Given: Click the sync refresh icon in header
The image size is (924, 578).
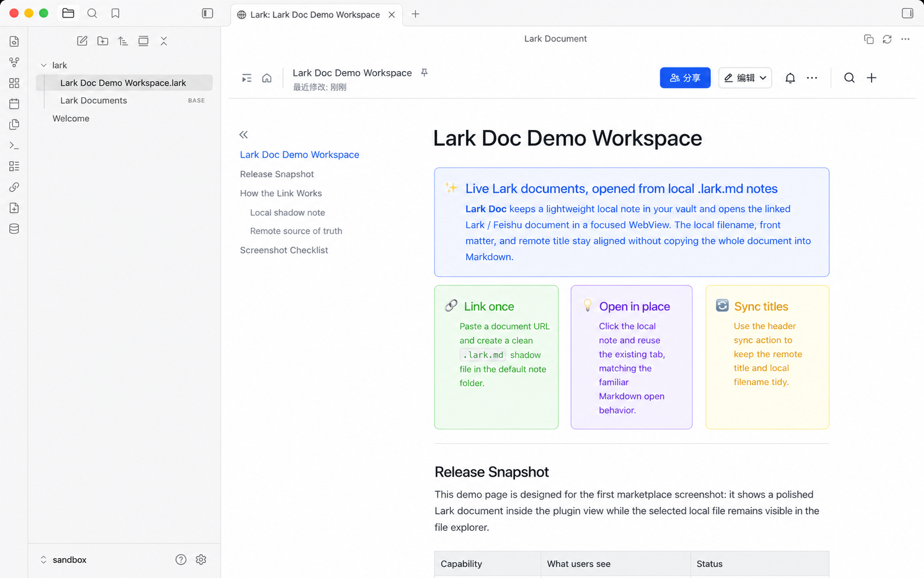Looking at the screenshot, I should pyautogui.click(x=887, y=39).
